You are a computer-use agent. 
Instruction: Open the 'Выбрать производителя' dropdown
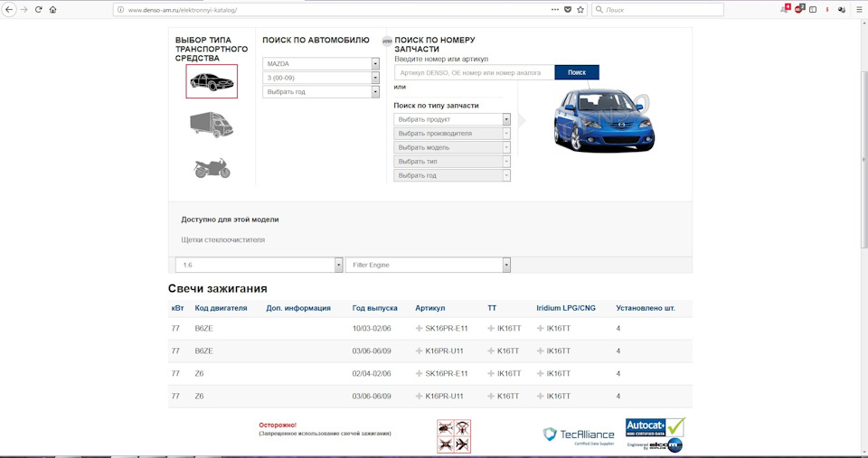pyautogui.click(x=452, y=134)
